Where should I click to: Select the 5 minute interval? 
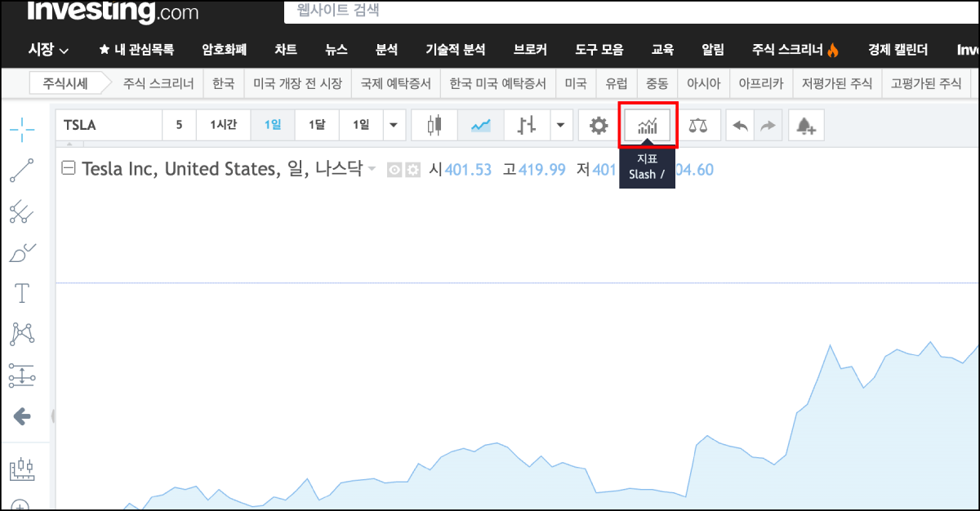179,125
